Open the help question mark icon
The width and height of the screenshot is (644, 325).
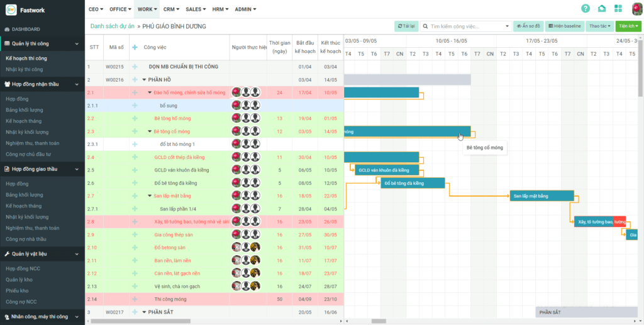coord(586,9)
